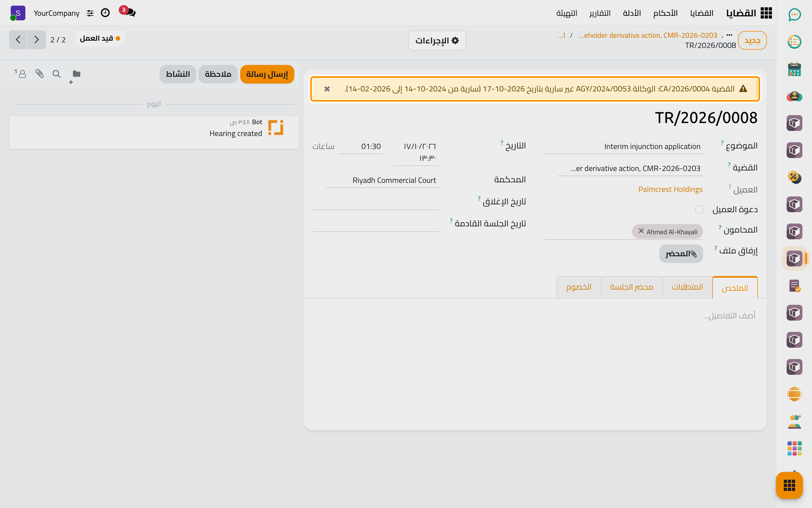Open the الأحكام top menu
Viewport: 812px width, 508px height.
(x=665, y=13)
